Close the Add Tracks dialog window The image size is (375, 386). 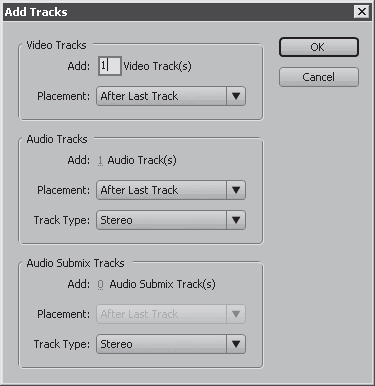pos(362,12)
